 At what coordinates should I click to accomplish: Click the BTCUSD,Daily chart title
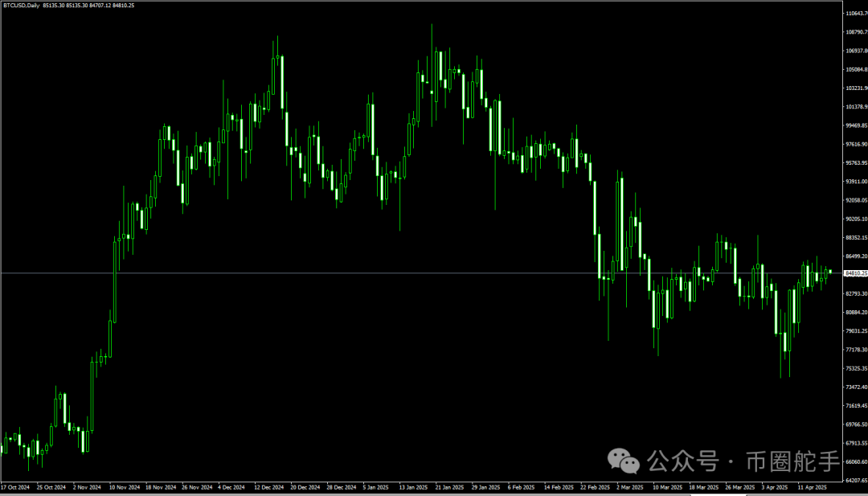point(20,5)
